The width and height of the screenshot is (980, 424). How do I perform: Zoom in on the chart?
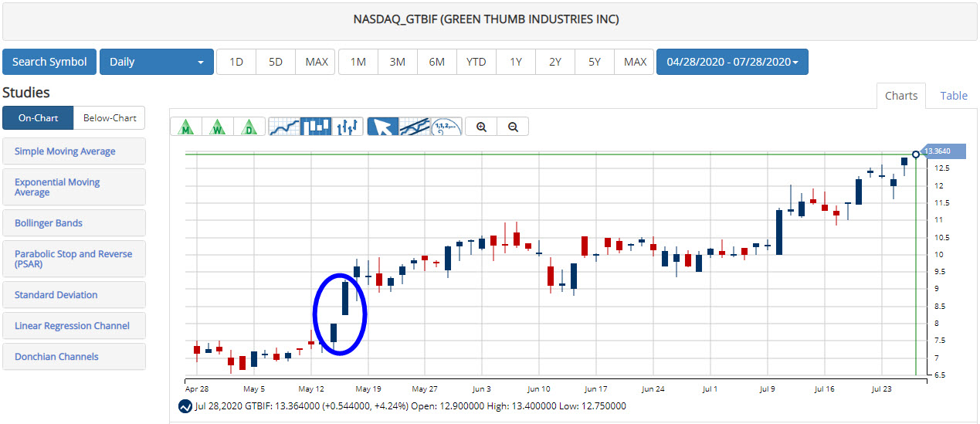point(482,127)
